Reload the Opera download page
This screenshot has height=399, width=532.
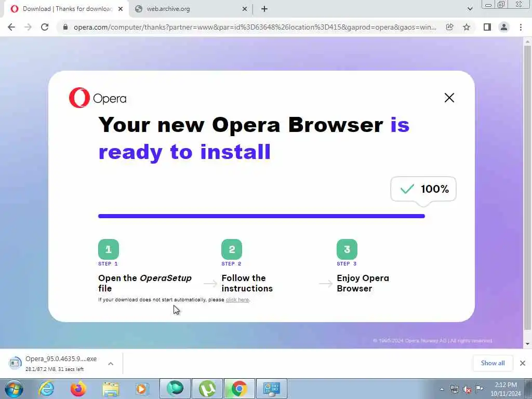click(45, 27)
